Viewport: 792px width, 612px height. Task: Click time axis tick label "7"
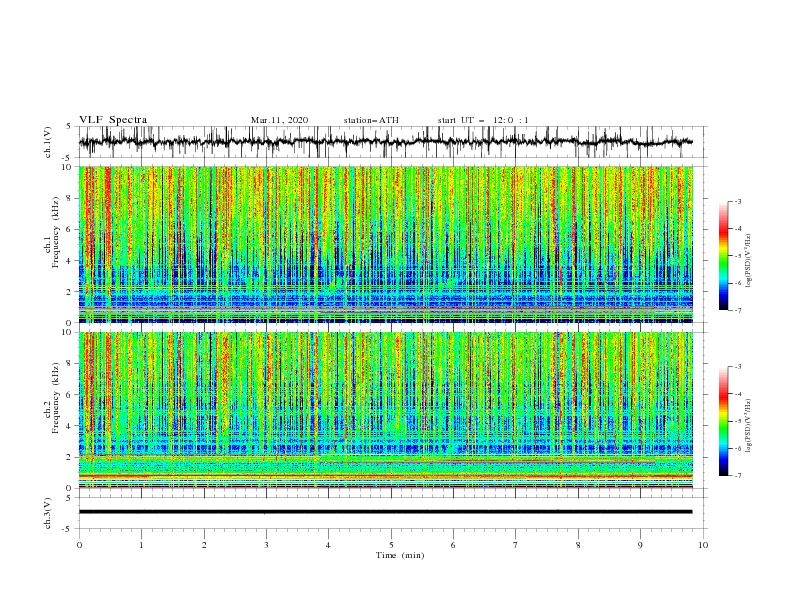[x=516, y=545]
